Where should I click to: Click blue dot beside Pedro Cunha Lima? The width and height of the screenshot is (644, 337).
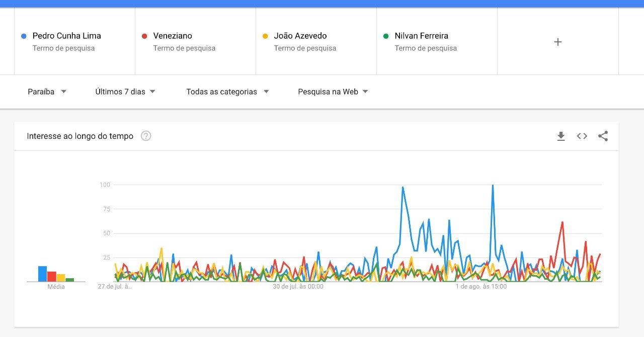(24, 36)
